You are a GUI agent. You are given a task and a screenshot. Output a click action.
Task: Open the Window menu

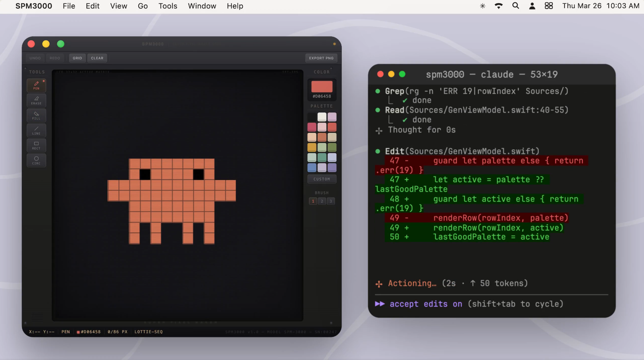click(202, 6)
